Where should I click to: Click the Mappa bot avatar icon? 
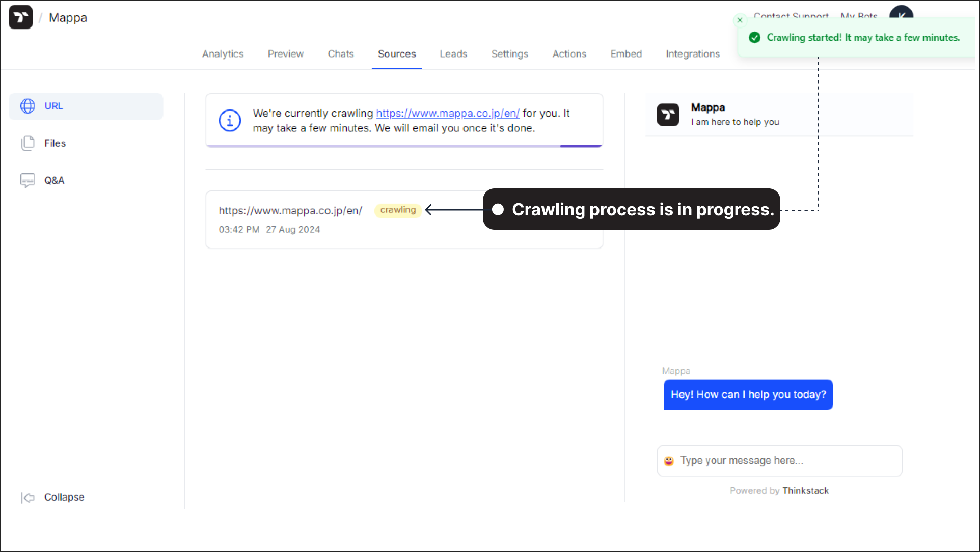coord(668,115)
